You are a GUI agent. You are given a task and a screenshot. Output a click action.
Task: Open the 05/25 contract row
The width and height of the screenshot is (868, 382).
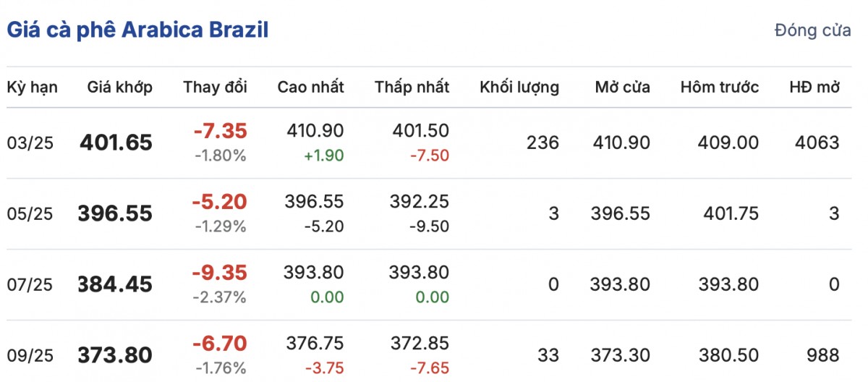(30, 214)
